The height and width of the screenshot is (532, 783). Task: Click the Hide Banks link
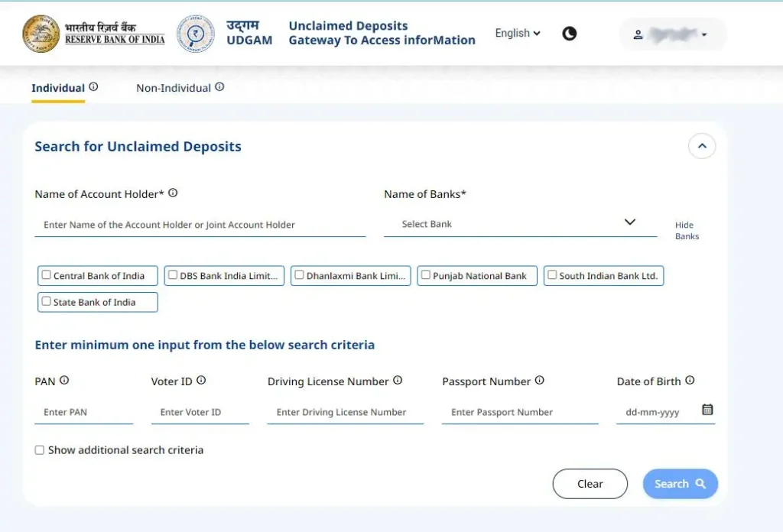(x=687, y=231)
